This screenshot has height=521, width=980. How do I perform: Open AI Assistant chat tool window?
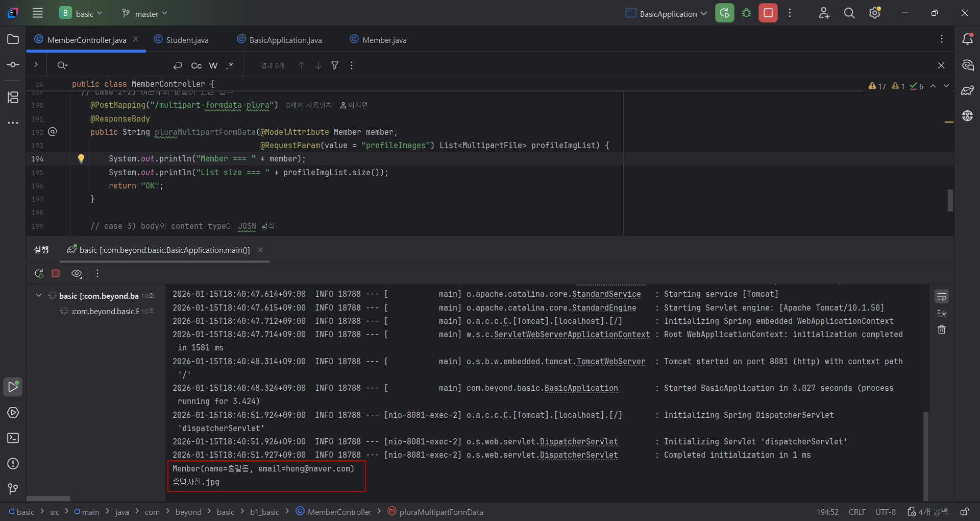(967, 65)
